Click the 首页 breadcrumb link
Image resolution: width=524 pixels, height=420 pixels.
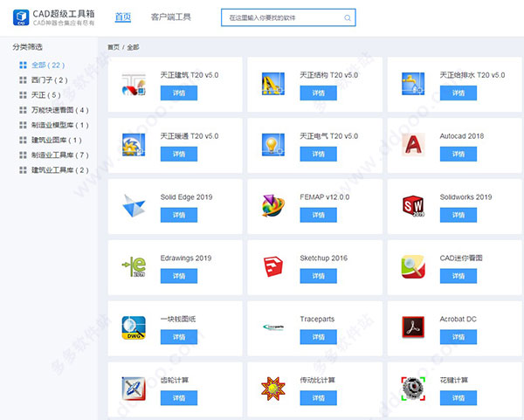pyautogui.click(x=114, y=47)
